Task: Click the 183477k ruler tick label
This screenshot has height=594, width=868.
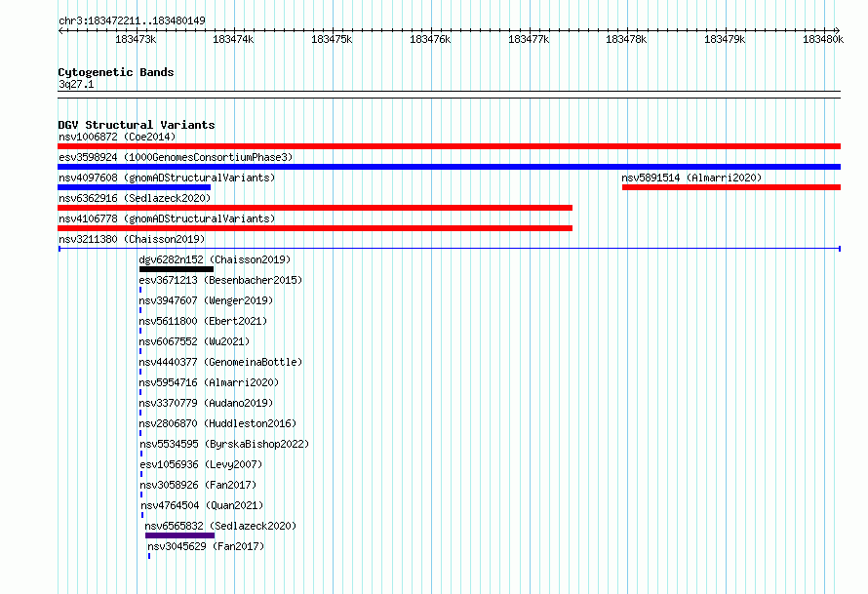Action: click(529, 39)
